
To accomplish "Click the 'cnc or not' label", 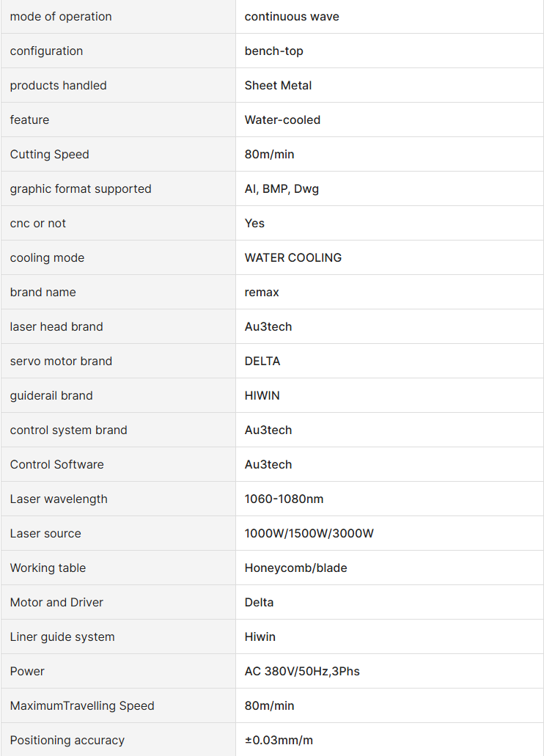I will (x=37, y=223).
